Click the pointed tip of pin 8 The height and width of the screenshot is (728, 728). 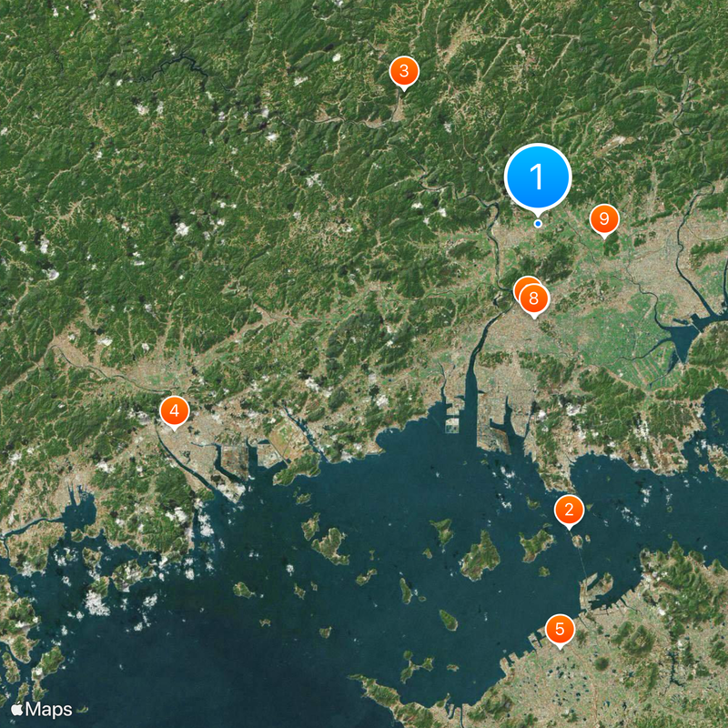pos(534,317)
